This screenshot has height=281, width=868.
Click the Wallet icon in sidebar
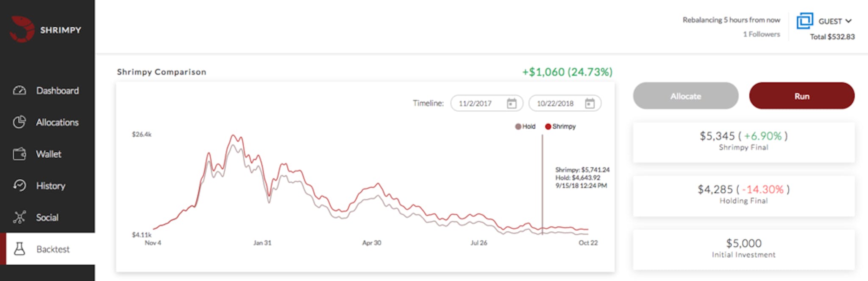tap(19, 154)
